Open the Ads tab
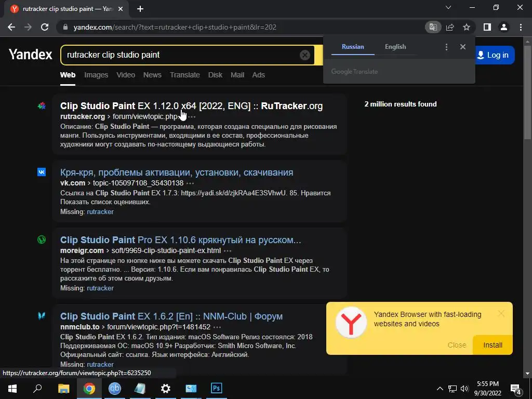Screen dimensions: 532x399 259,75
